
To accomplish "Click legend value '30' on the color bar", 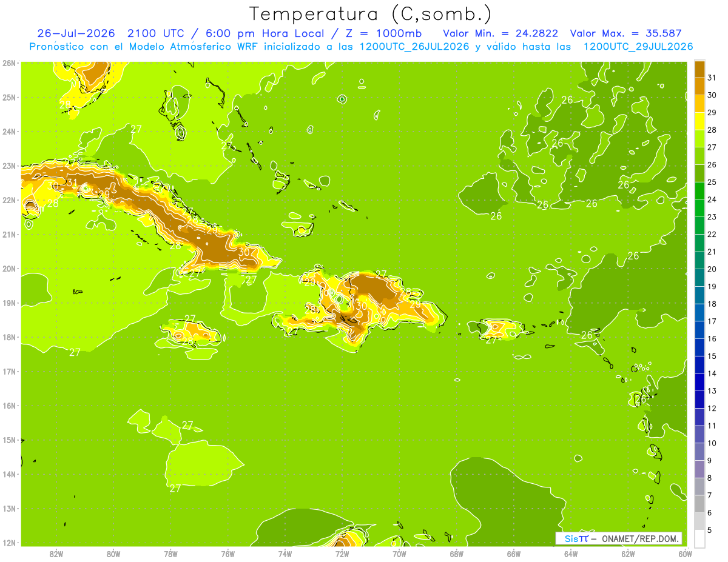I will point(712,95).
